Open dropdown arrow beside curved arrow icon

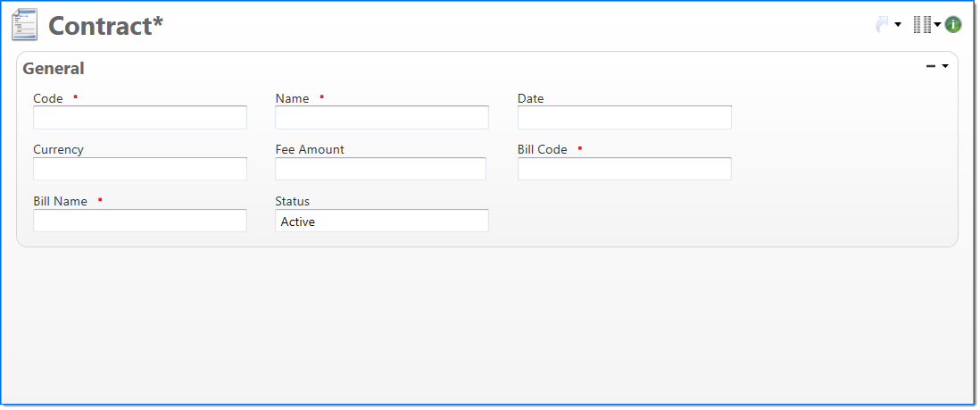tap(898, 25)
